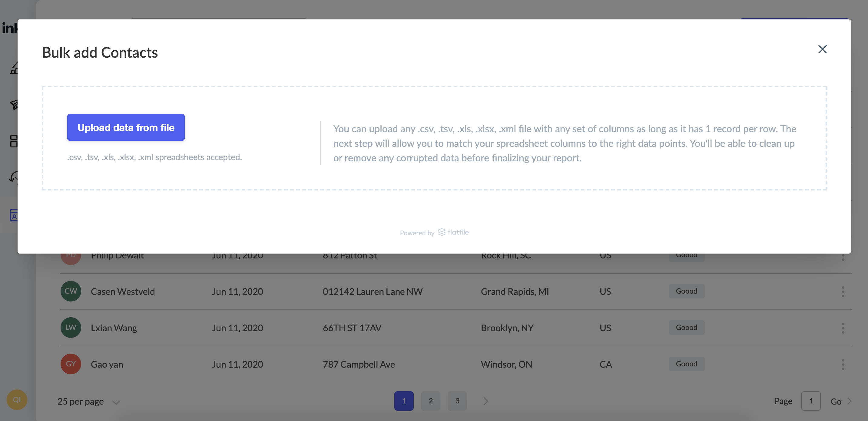Close the Bulk add Contacts modal
Image resolution: width=868 pixels, height=421 pixels.
(x=823, y=49)
